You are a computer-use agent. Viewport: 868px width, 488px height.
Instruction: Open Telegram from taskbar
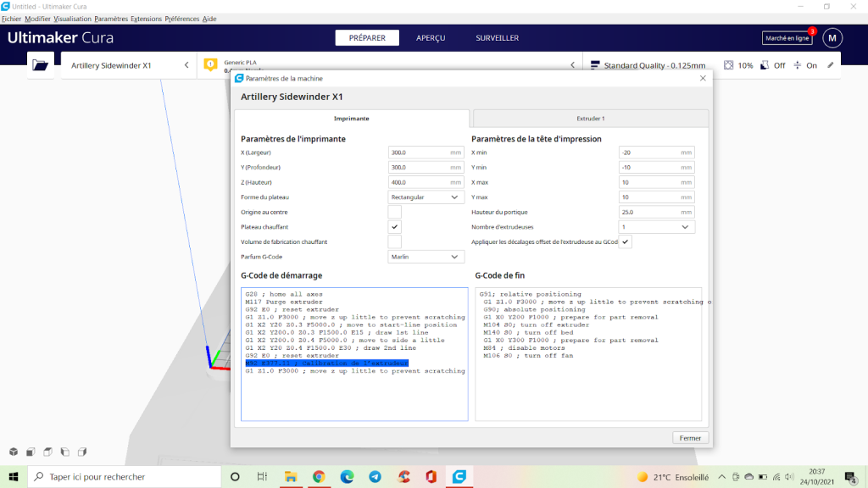pos(376,476)
